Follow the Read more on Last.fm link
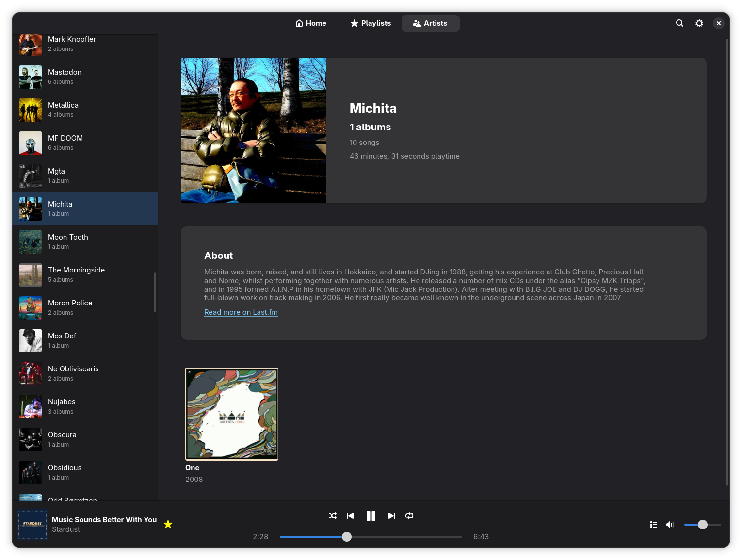This screenshot has height=560, width=742. pyautogui.click(x=241, y=312)
